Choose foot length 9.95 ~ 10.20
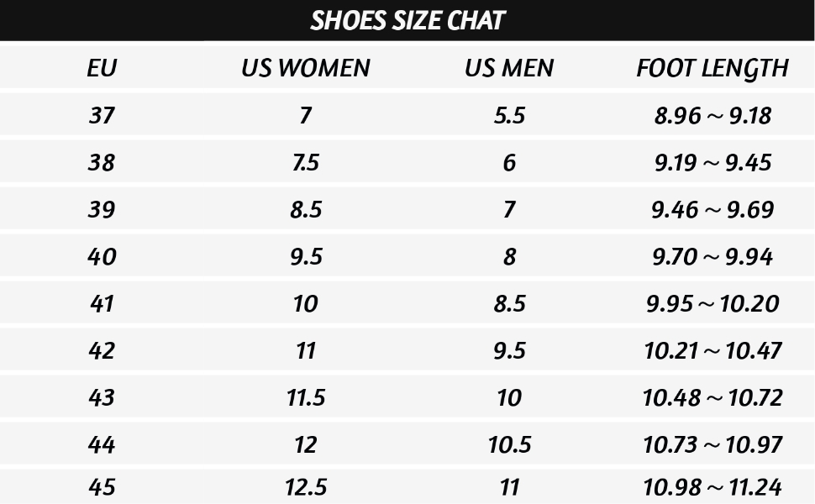 [712, 303]
